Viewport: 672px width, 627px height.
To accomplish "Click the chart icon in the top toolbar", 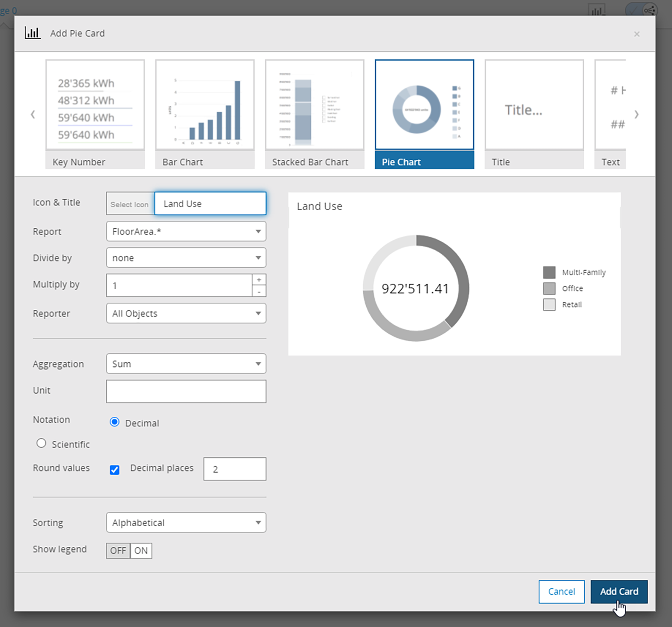I will tap(597, 10).
